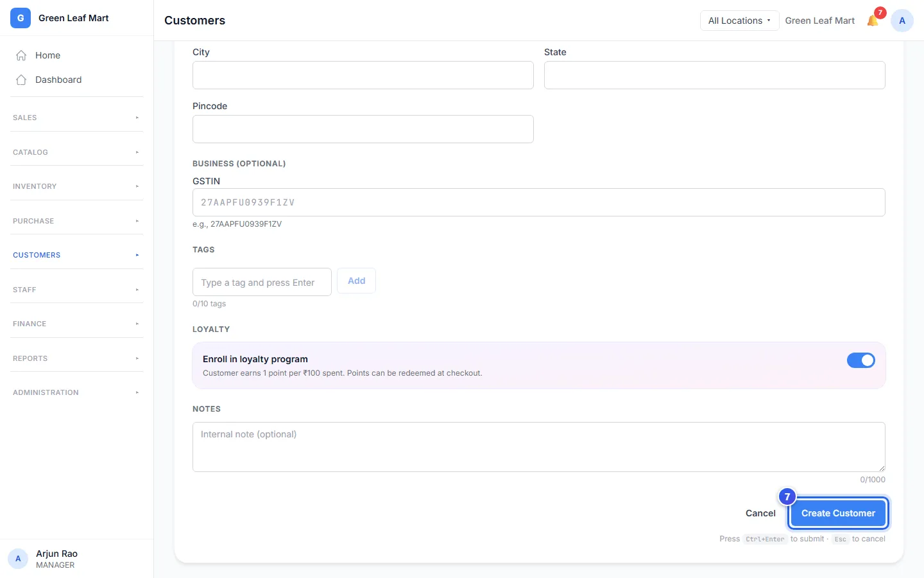Expand the Reports section
The height and width of the screenshot is (578, 924).
(77, 358)
